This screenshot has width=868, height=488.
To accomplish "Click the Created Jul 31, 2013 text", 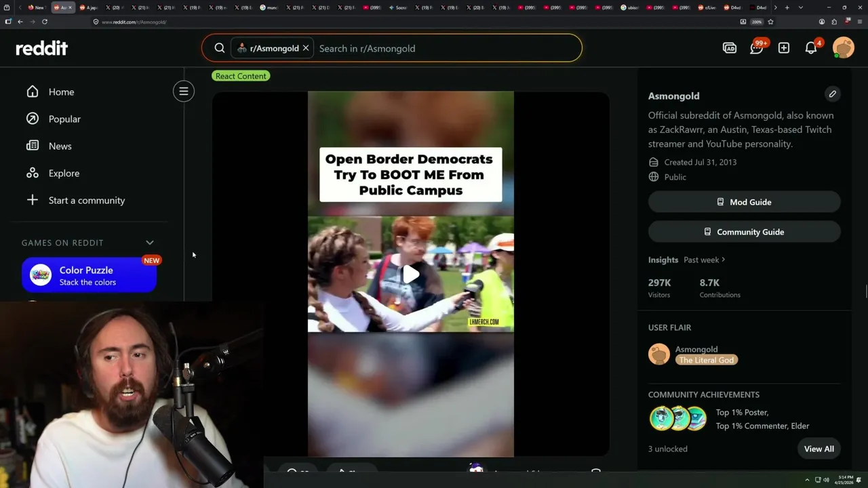I will click(x=701, y=162).
